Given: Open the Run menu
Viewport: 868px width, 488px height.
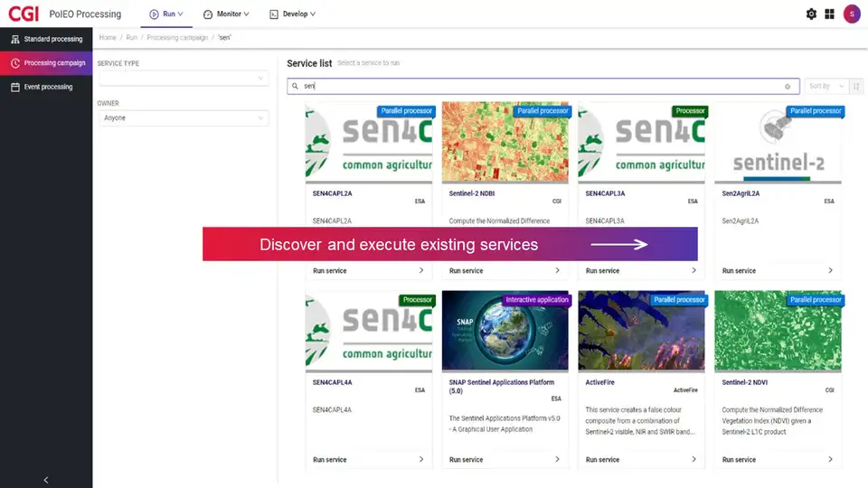Looking at the screenshot, I should tap(166, 14).
